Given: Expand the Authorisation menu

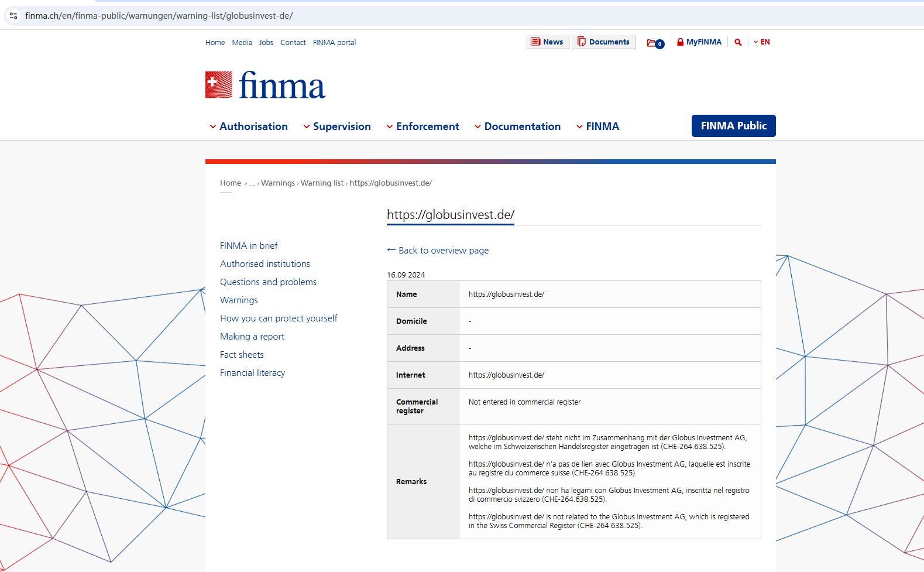Looking at the screenshot, I should 249,126.
